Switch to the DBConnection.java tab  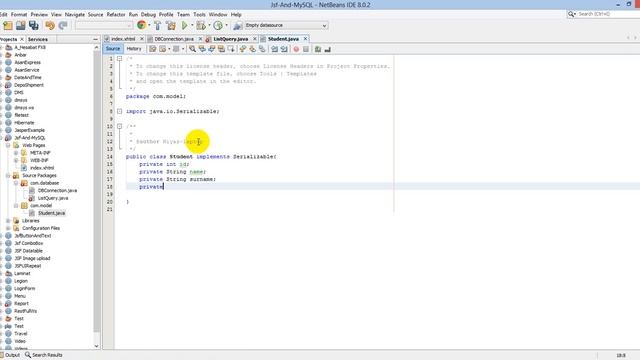tap(174, 39)
